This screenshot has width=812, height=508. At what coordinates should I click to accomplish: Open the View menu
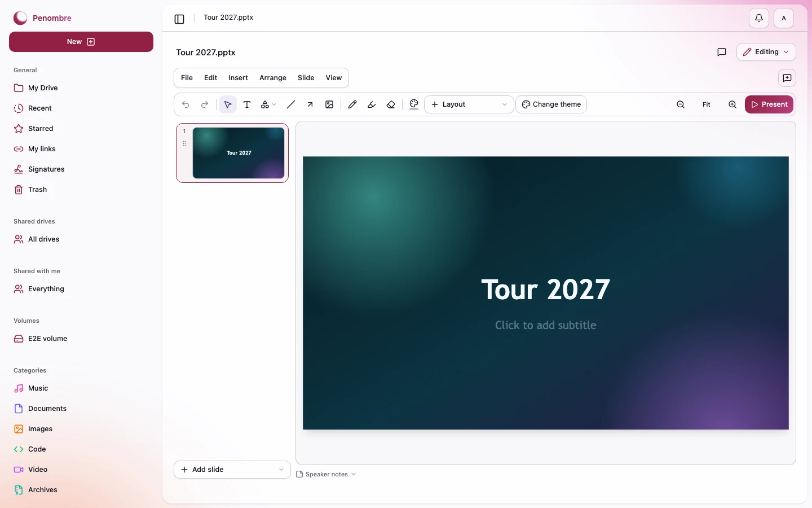[334, 78]
